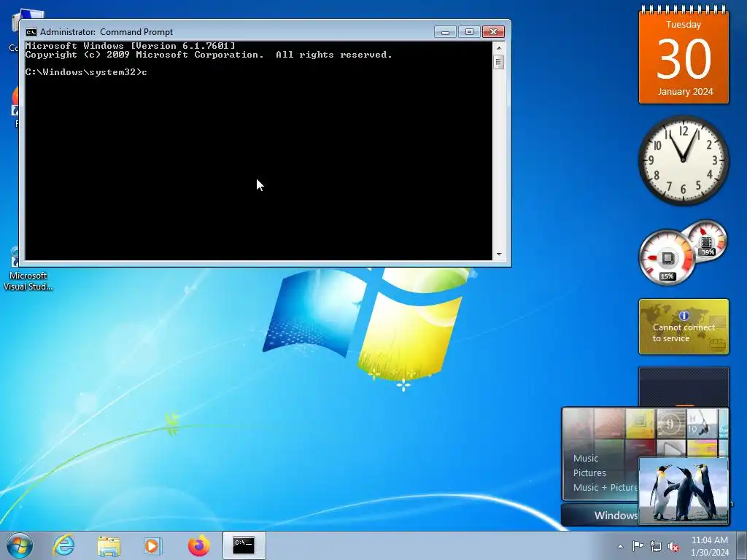Show hidden tray icons arrow

[620, 546]
